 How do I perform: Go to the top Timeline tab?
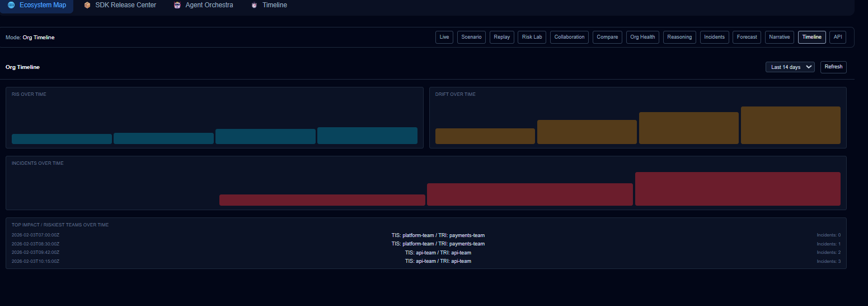click(x=269, y=5)
